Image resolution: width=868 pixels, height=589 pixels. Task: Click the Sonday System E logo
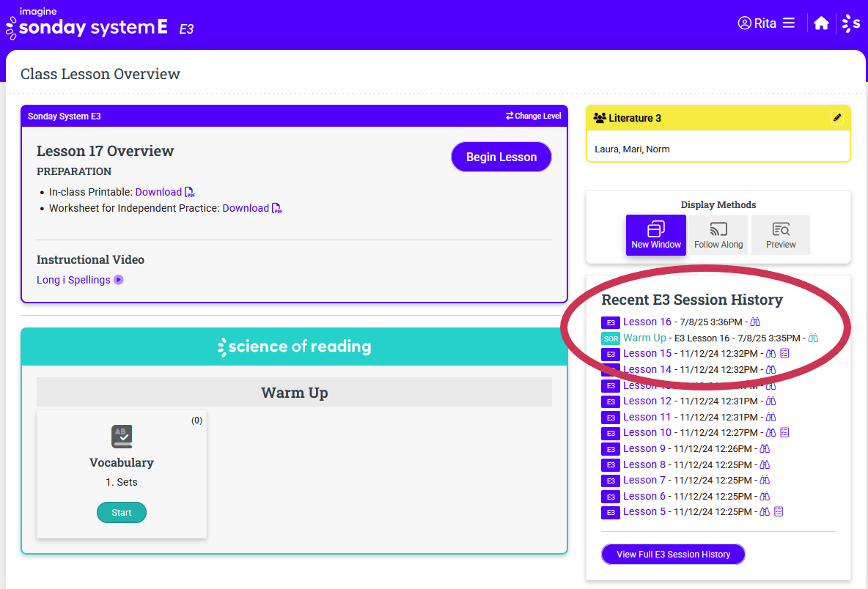[87, 23]
